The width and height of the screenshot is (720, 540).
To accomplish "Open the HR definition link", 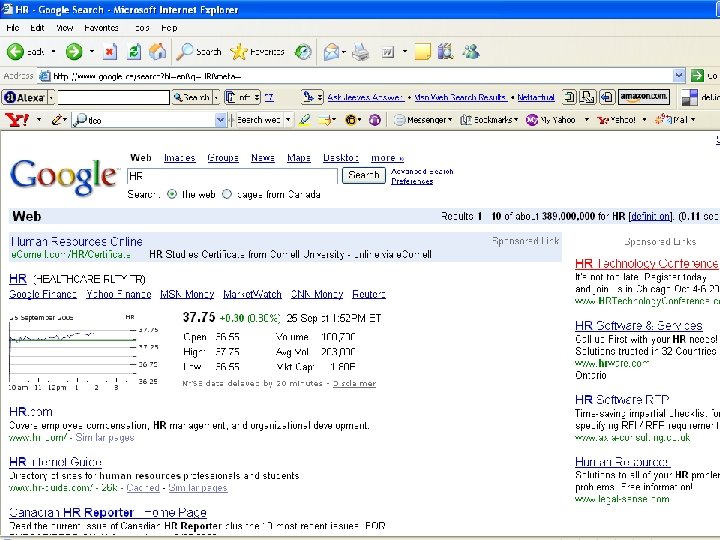I will coord(650,216).
